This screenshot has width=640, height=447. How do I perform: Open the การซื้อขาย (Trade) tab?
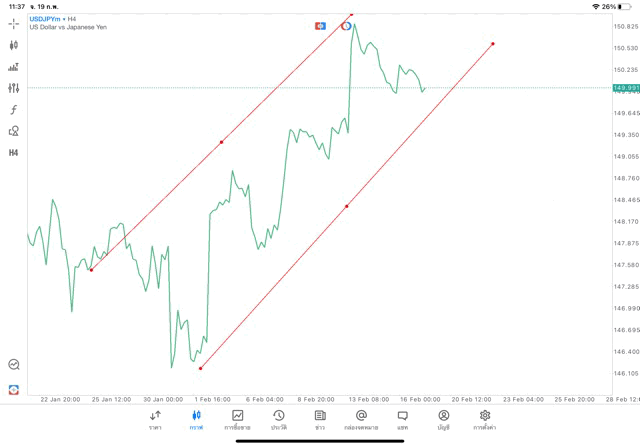(x=237, y=419)
